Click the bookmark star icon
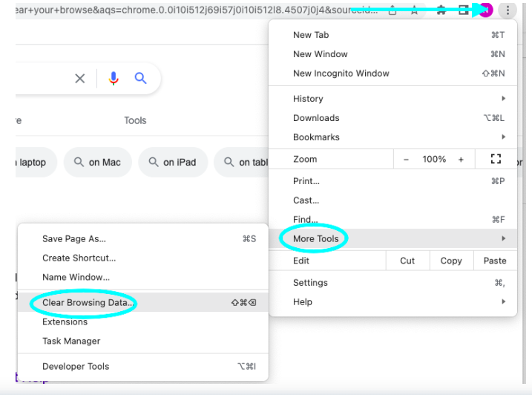The width and height of the screenshot is (532, 395). [x=414, y=10]
